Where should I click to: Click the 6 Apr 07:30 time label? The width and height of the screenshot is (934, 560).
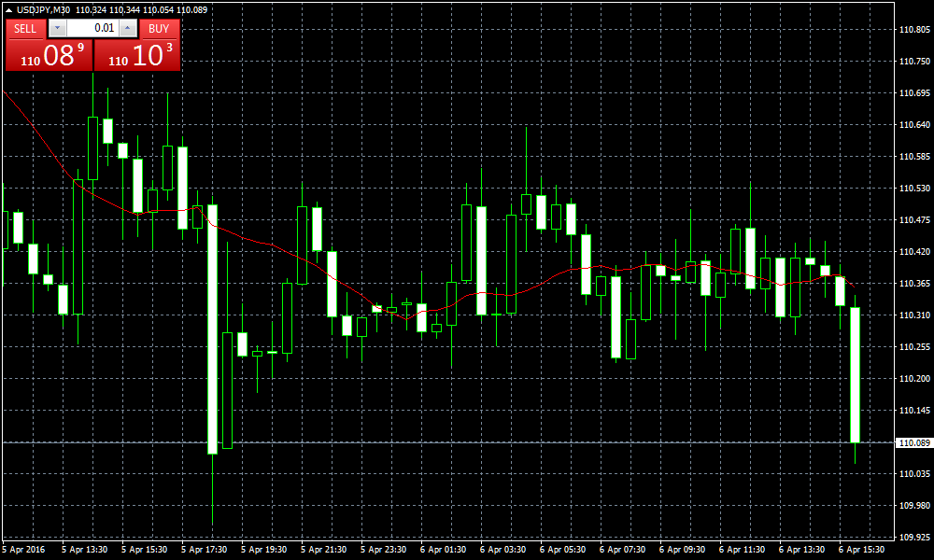pos(622,550)
